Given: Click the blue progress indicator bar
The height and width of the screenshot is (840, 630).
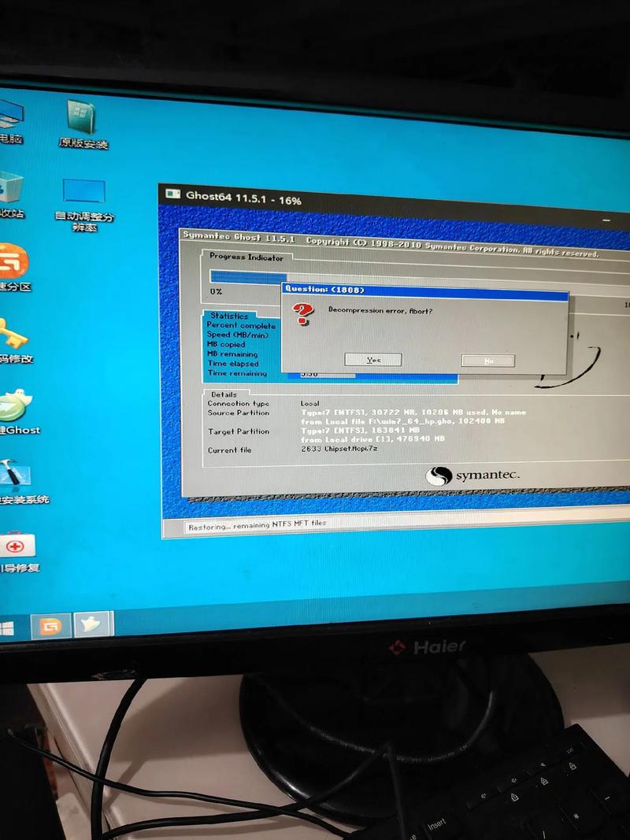Looking at the screenshot, I should pos(247,277).
